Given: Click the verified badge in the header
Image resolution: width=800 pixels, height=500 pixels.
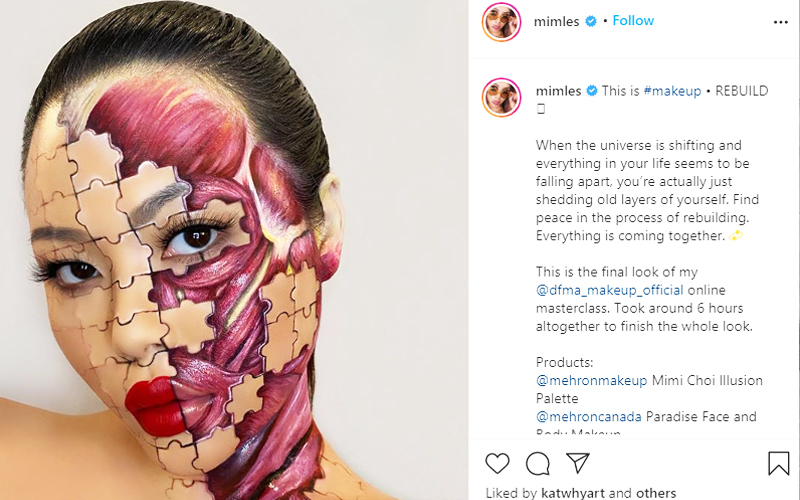Looking at the screenshot, I should [592, 21].
